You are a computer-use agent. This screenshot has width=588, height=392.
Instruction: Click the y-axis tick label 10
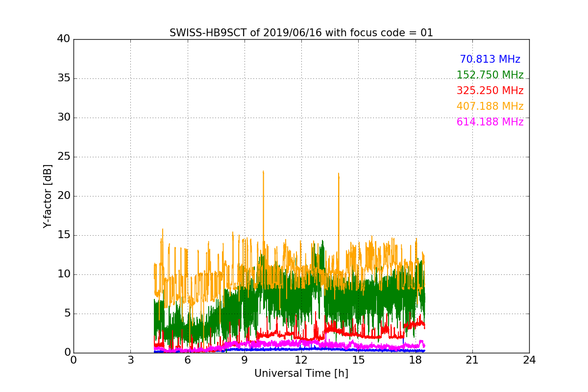(64, 274)
